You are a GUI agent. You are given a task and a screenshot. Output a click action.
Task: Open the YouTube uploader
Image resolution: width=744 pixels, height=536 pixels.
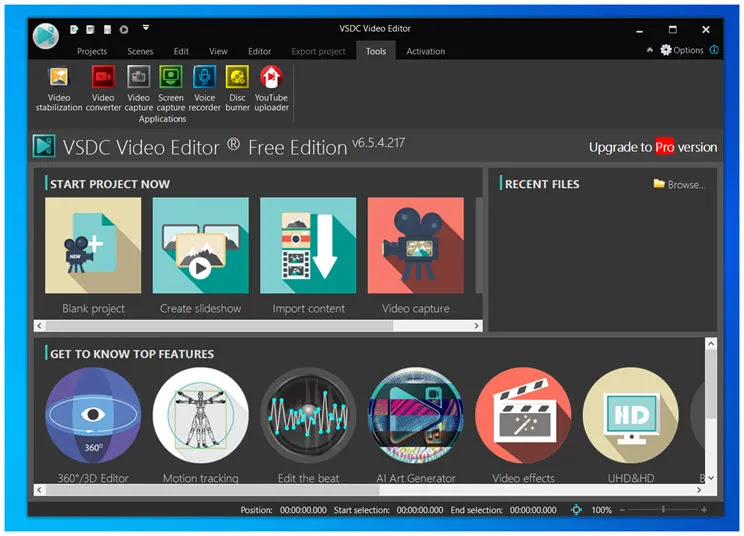pyautogui.click(x=271, y=89)
